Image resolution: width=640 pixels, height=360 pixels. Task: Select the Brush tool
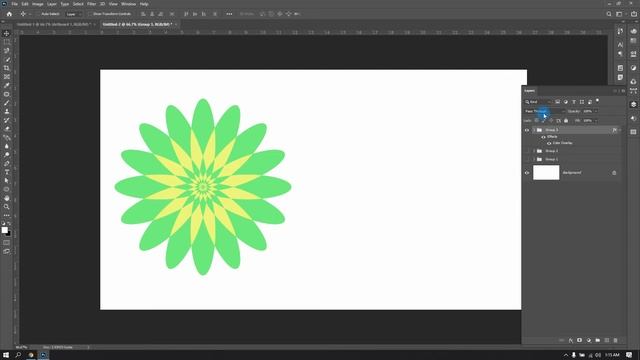point(7,102)
